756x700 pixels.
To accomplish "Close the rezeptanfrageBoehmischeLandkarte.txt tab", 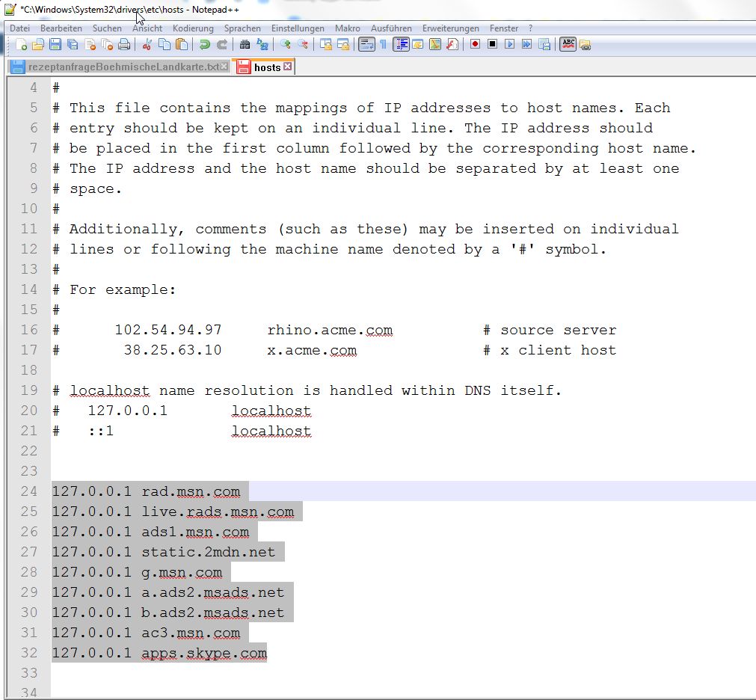I will tap(224, 67).
